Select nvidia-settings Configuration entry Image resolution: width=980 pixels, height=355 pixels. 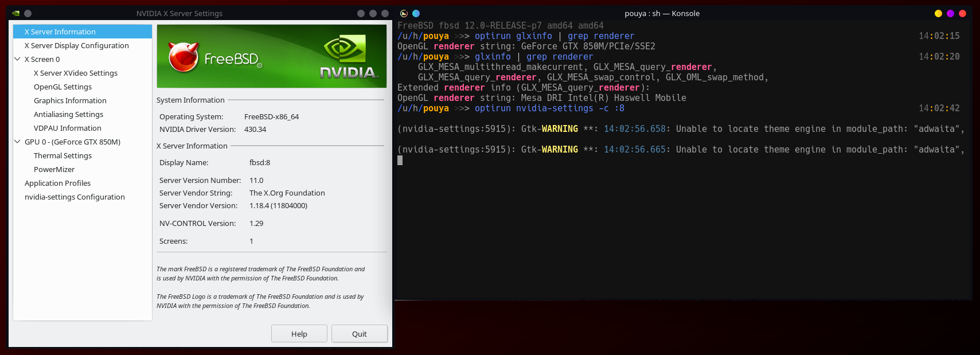[75, 197]
